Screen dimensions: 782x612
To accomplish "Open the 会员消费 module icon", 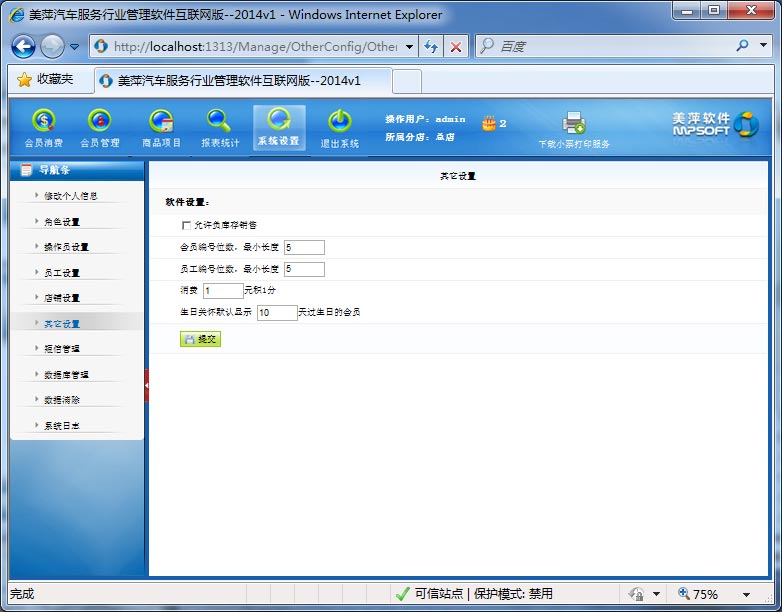I will 43,122.
